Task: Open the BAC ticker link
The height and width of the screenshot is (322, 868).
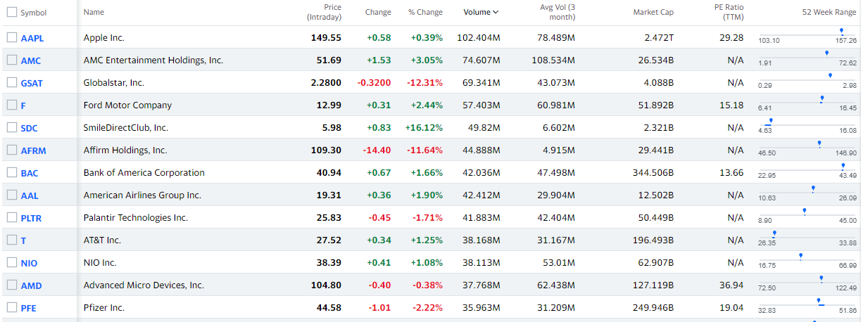Action: pyautogui.click(x=30, y=173)
